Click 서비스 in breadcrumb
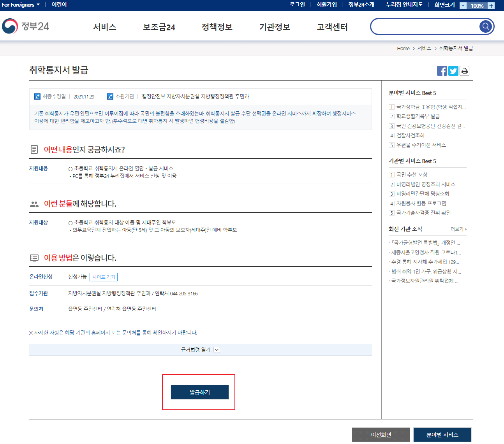 point(424,48)
